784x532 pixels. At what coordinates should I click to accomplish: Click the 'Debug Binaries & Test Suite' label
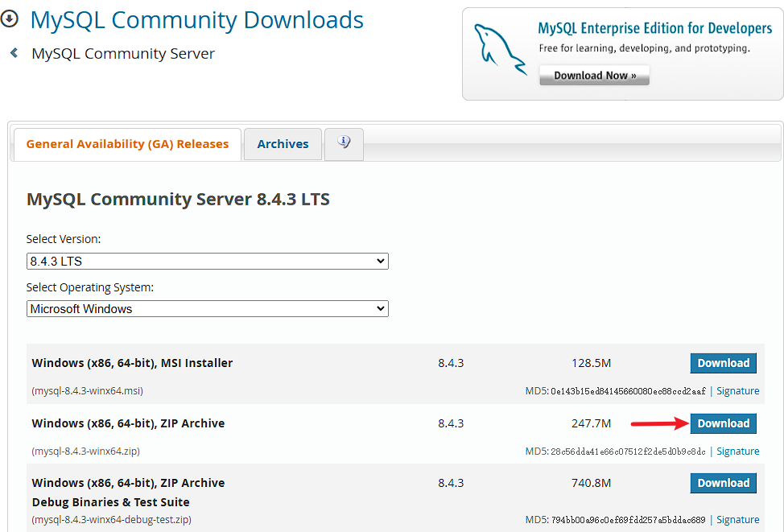tap(110, 502)
